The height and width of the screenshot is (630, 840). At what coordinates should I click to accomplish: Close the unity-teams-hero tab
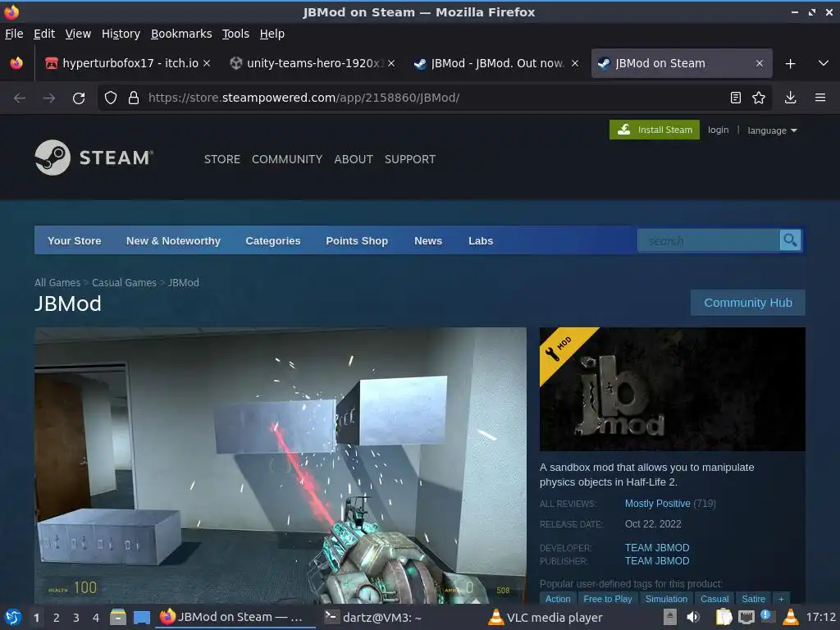click(391, 63)
